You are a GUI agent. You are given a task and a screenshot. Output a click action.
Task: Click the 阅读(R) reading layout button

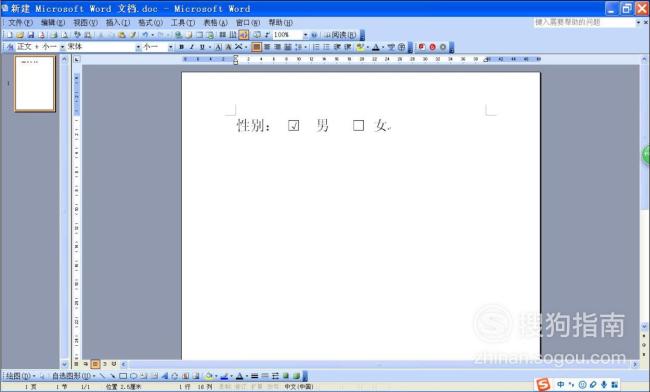pos(340,35)
